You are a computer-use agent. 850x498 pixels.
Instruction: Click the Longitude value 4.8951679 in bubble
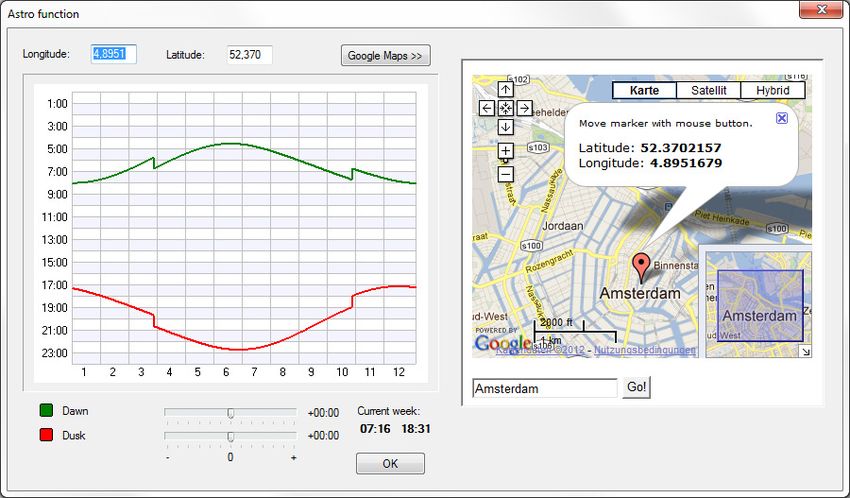pos(686,163)
